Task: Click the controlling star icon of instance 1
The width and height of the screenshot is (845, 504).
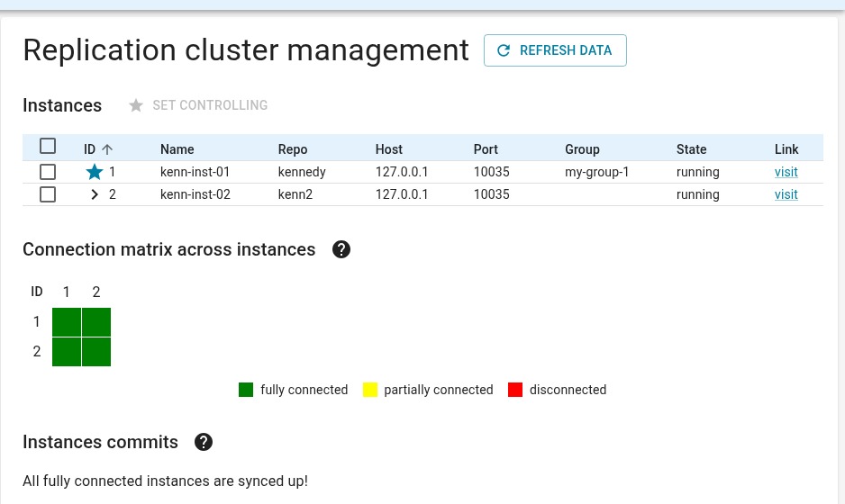Action: click(x=95, y=172)
